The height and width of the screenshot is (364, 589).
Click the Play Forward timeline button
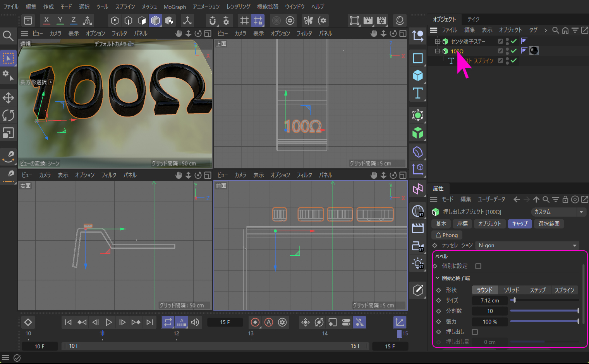[109, 322]
